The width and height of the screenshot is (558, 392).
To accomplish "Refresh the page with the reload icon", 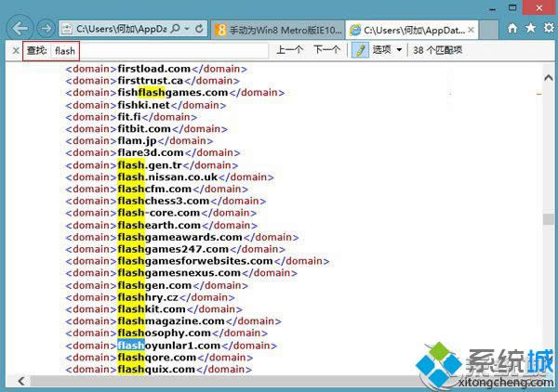I will click(x=199, y=29).
